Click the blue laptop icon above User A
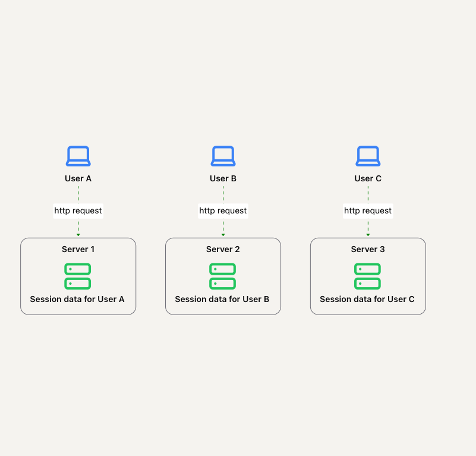 [78, 156]
